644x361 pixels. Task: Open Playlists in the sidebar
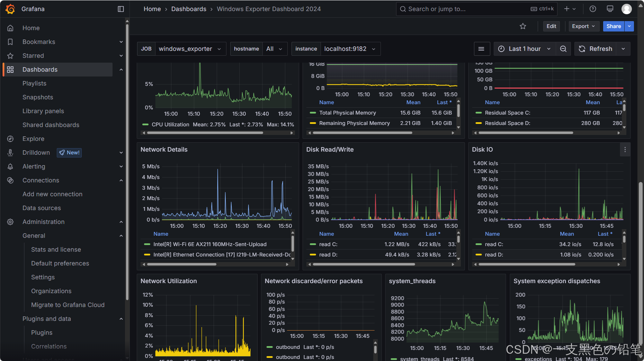coord(34,83)
